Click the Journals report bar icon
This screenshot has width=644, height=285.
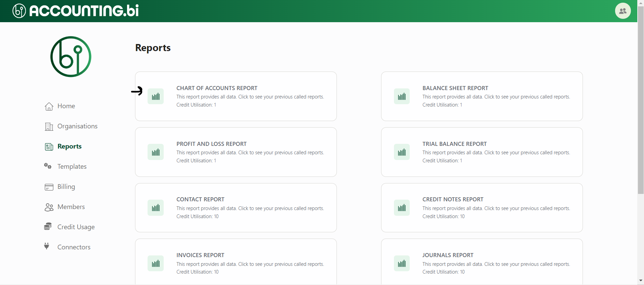point(402,263)
